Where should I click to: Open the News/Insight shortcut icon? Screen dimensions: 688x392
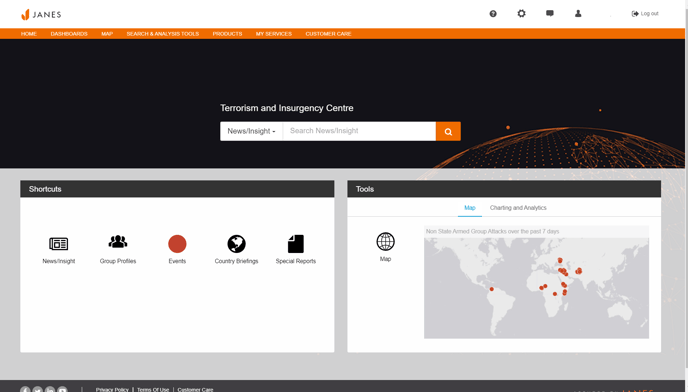58,244
